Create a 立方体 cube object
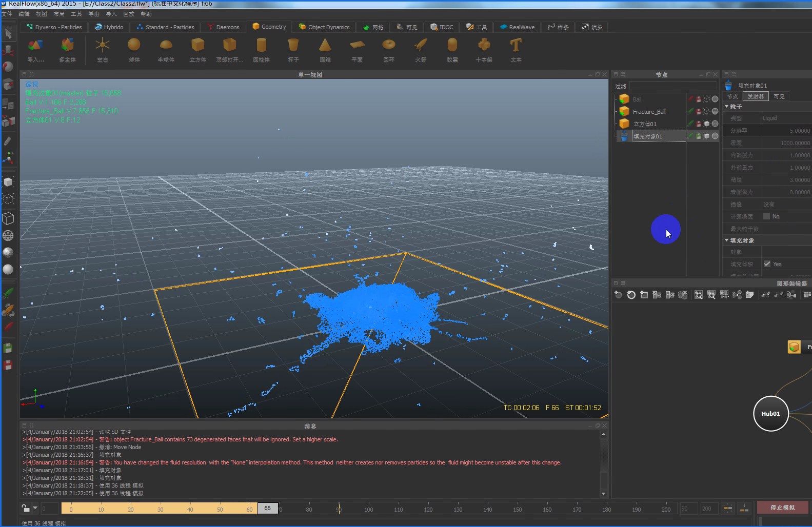 197,46
